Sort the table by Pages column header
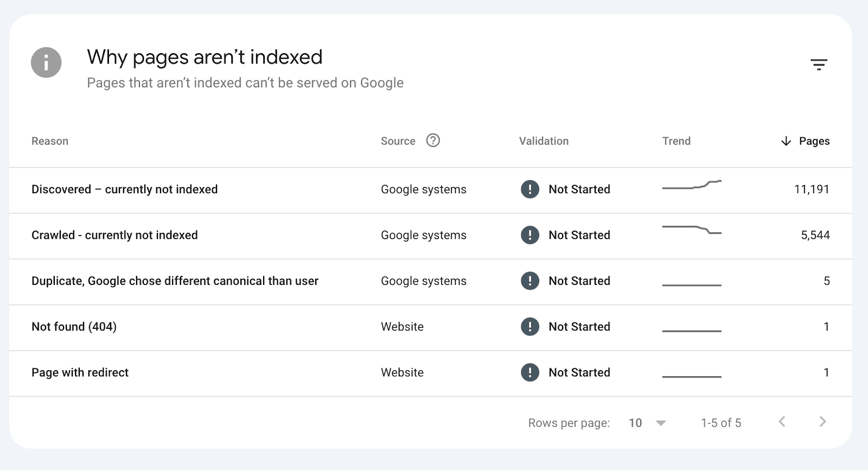The height and width of the screenshot is (470, 868). tap(814, 141)
